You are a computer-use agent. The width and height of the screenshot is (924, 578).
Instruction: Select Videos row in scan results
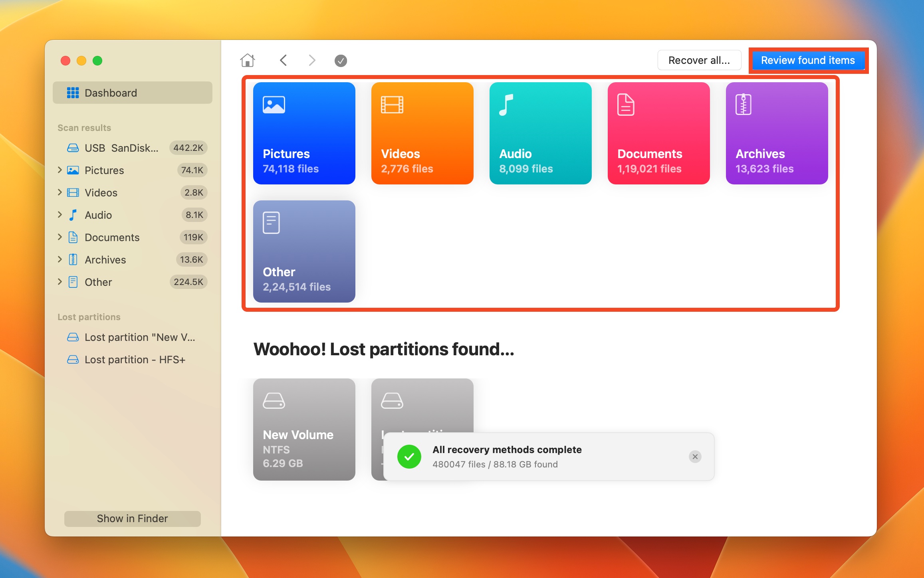point(133,193)
